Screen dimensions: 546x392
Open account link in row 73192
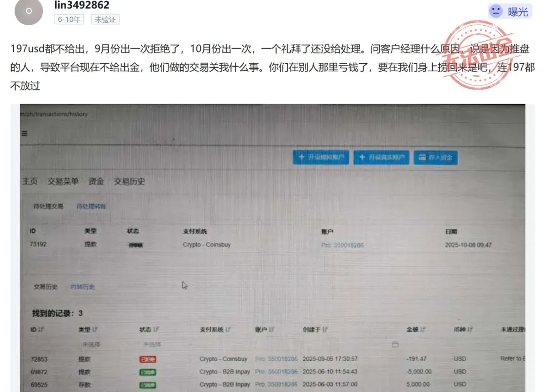click(x=342, y=245)
